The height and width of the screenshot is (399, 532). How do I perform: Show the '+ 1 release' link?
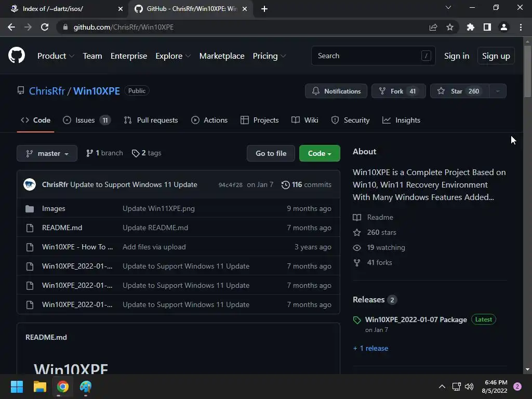point(370,348)
